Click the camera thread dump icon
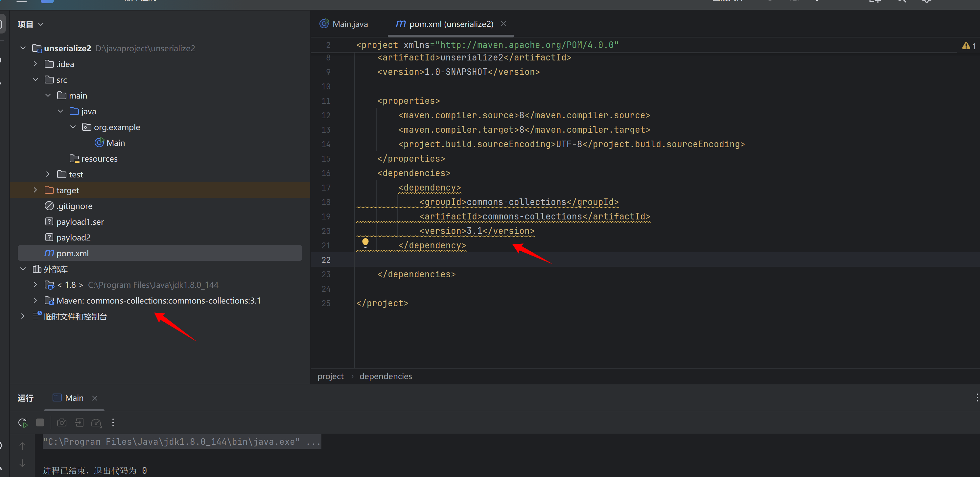The height and width of the screenshot is (477, 980). tap(62, 422)
